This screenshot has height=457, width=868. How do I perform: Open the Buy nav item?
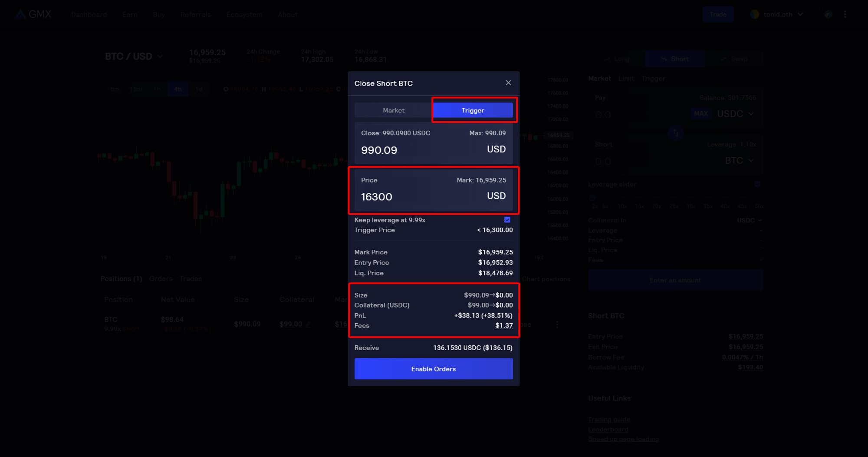159,14
